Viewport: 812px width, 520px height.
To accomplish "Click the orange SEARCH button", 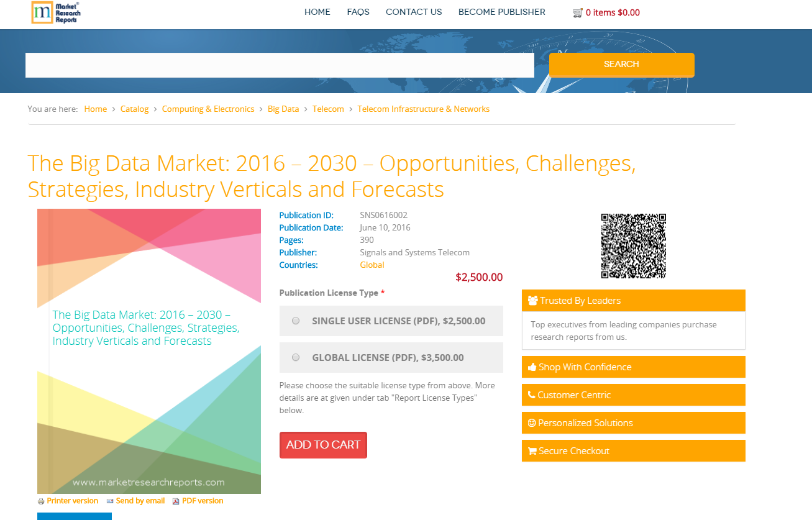I will [622, 65].
